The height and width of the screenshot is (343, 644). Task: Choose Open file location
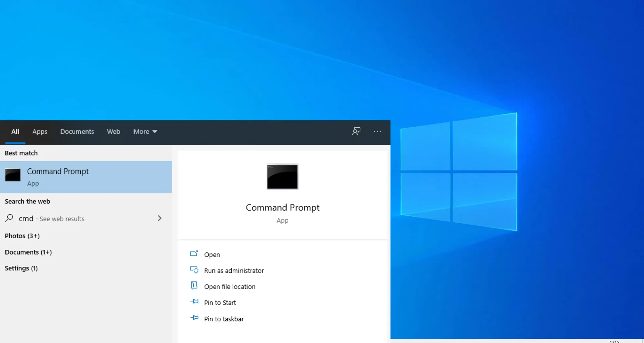(x=229, y=287)
